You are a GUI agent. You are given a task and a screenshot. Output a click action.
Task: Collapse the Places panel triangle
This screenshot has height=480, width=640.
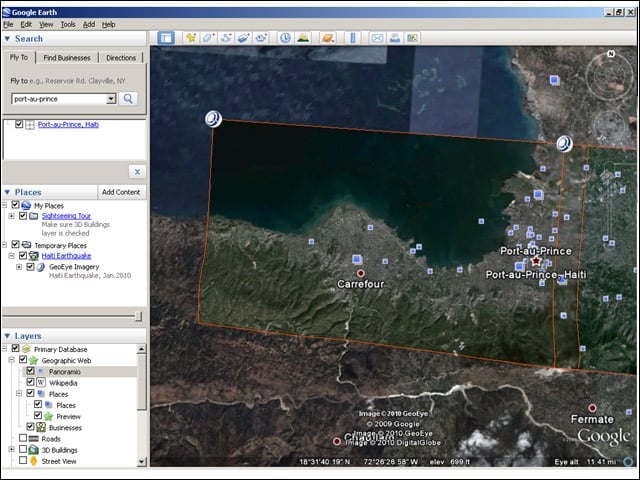pyautogui.click(x=7, y=192)
